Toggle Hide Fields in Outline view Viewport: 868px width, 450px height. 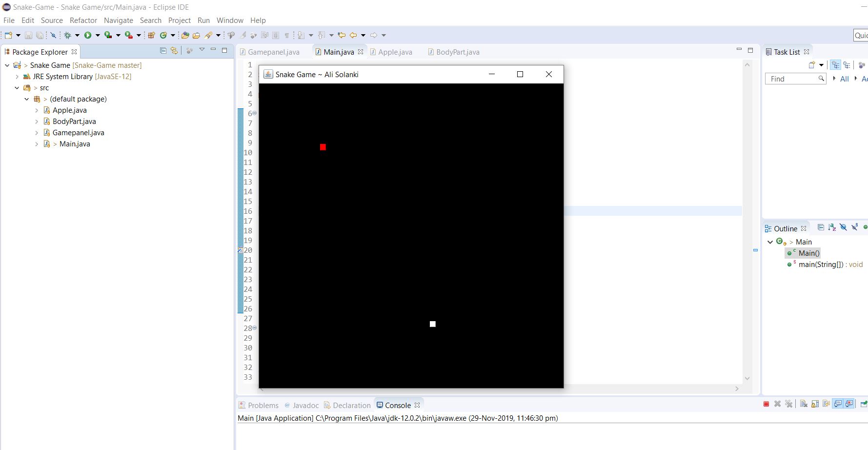[x=843, y=227]
